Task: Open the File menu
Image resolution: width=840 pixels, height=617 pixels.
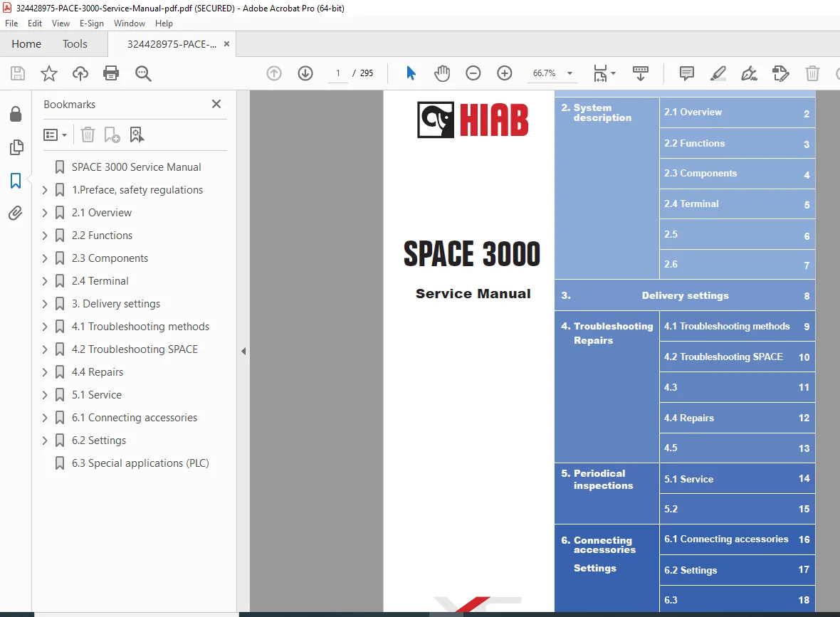Action: coord(11,23)
